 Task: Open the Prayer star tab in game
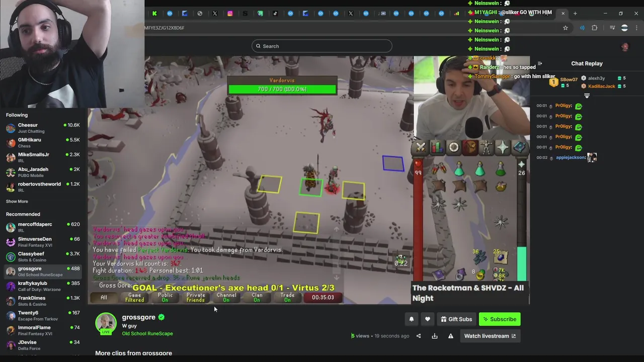pos(503,147)
